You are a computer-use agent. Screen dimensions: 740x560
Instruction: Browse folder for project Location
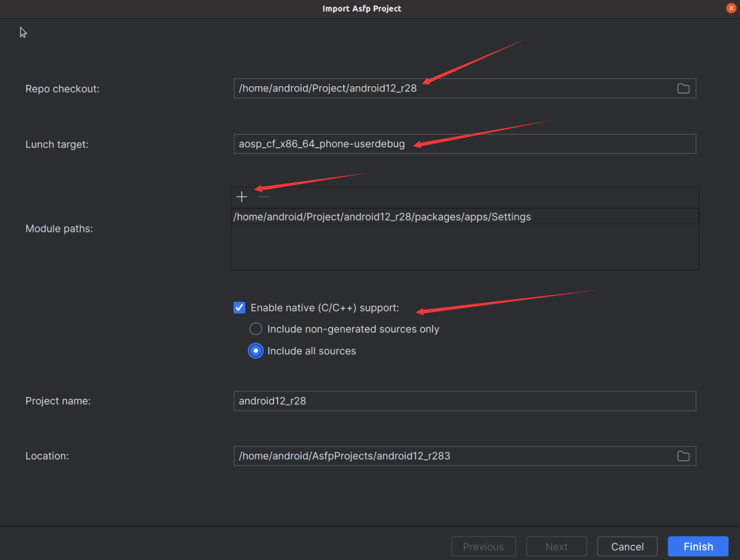(683, 456)
